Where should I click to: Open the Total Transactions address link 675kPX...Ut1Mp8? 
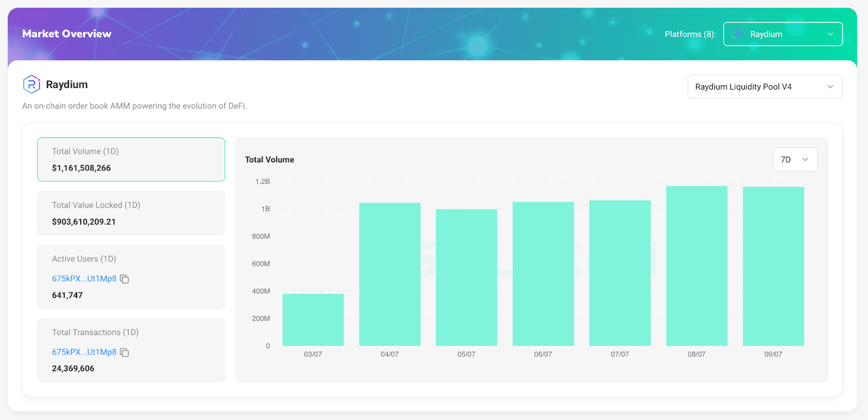click(x=84, y=352)
